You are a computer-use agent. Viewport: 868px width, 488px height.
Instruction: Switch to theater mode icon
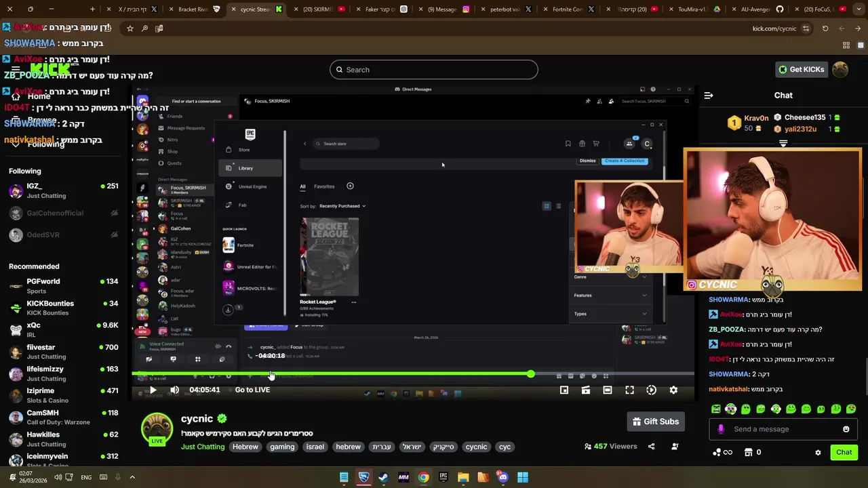[x=608, y=390]
